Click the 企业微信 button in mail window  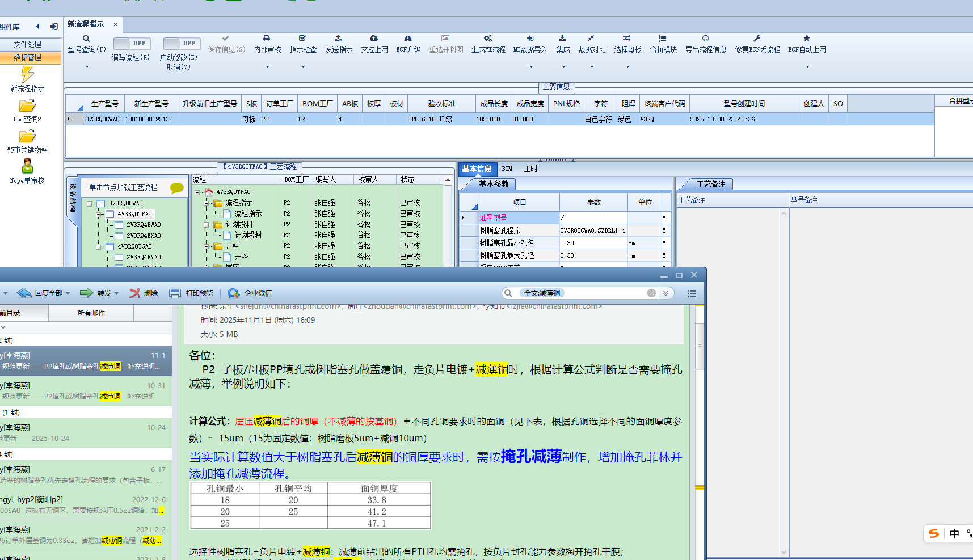click(250, 293)
